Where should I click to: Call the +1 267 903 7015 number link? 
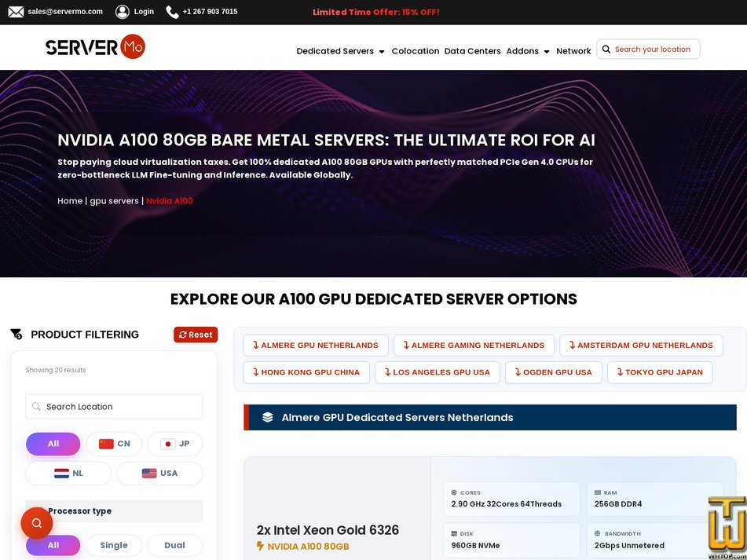point(210,12)
